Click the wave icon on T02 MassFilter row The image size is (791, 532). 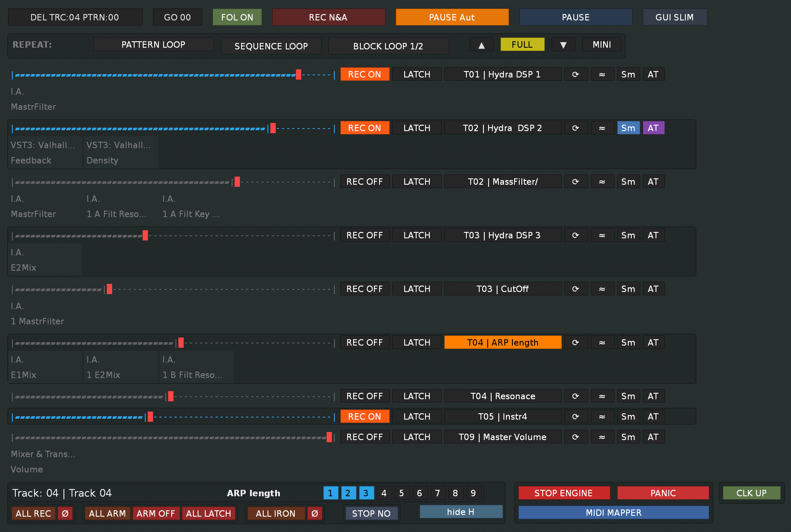602,182
